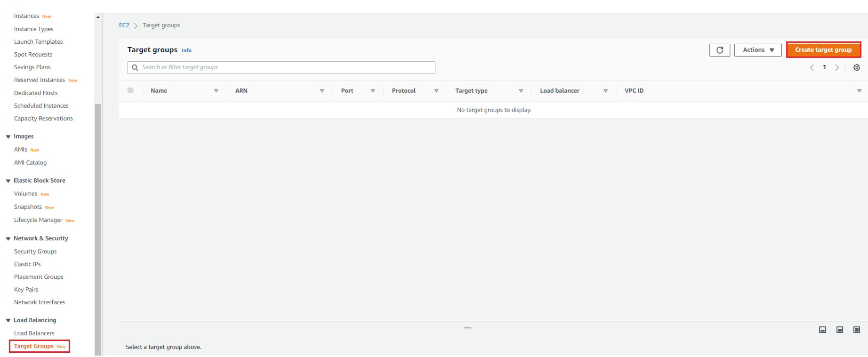This screenshot has width=868, height=357.
Task: Open Spot Requests in the sidebar
Action: coord(33,55)
